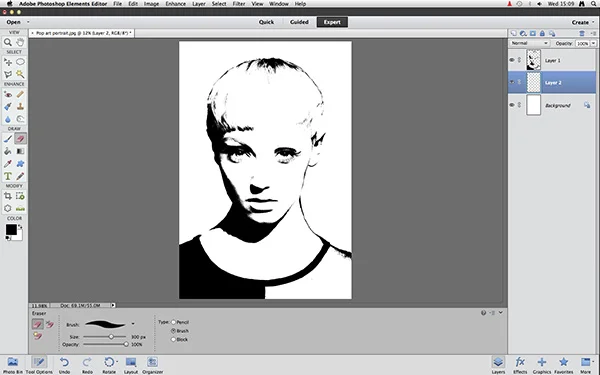
Task: Select the Color Picker eyedropper tool
Action: click(x=8, y=164)
